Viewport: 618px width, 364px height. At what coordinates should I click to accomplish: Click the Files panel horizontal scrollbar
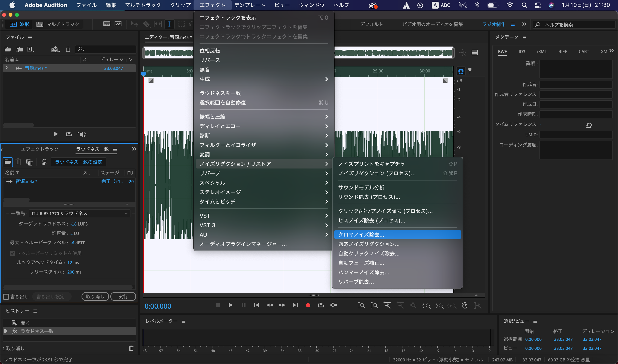[x=18, y=125]
